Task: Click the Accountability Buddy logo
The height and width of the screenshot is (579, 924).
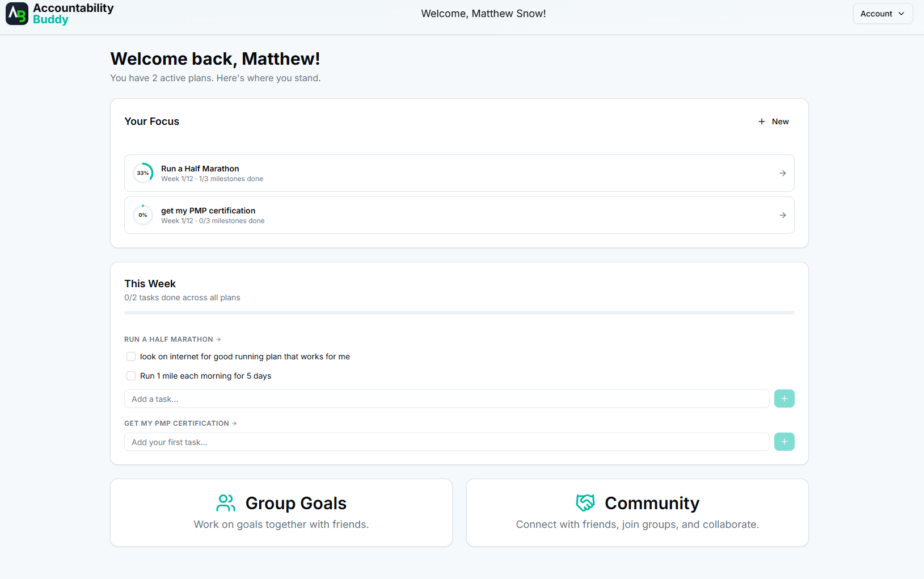Action: (58, 14)
